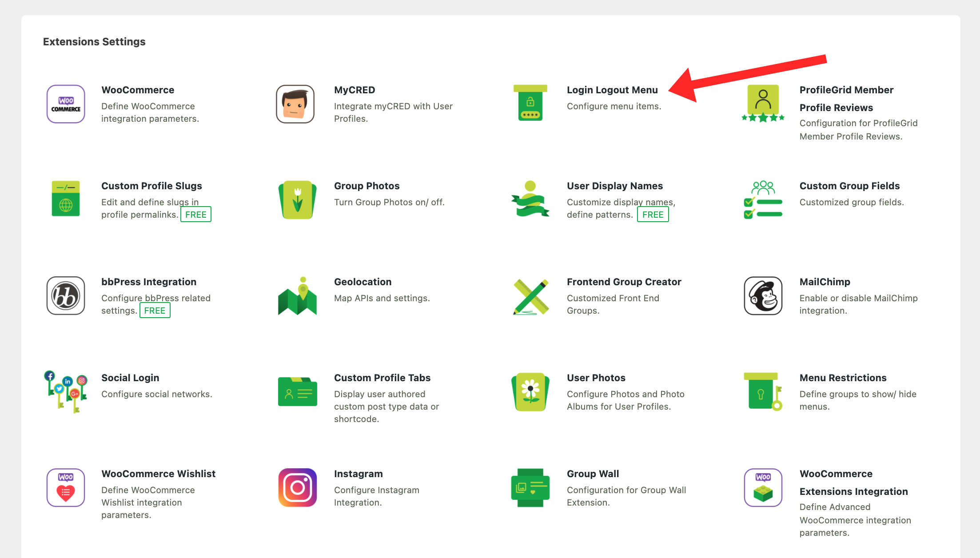Click the Login Logout Menu lock icon
The height and width of the screenshot is (558, 980).
[x=530, y=103]
